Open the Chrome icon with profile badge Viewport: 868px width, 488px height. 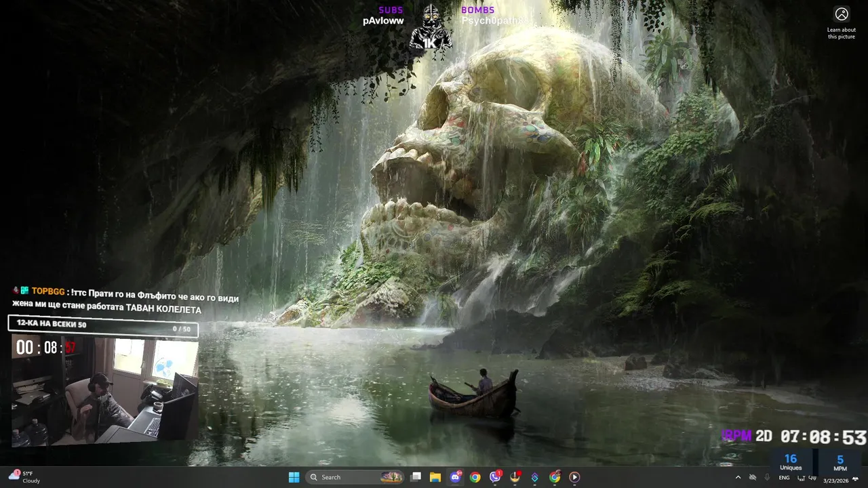[555, 477]
